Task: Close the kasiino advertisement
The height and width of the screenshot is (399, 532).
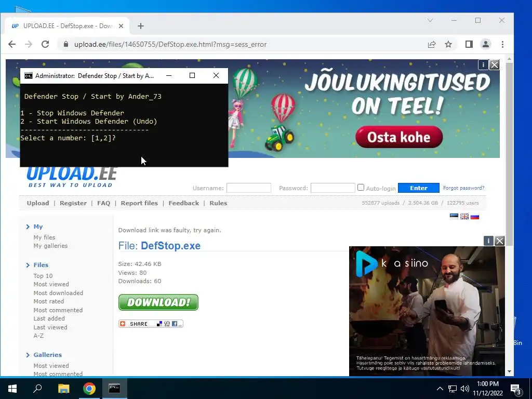Action: 499,241
